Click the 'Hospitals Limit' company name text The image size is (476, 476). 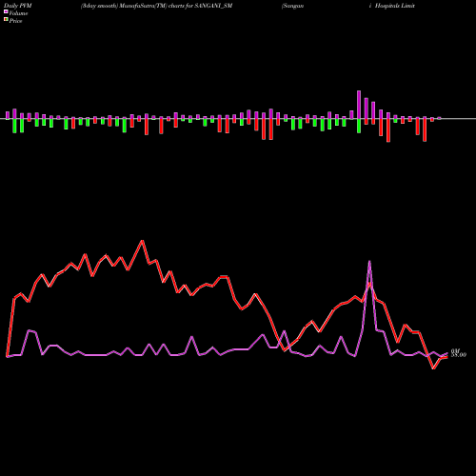[395, 6]
